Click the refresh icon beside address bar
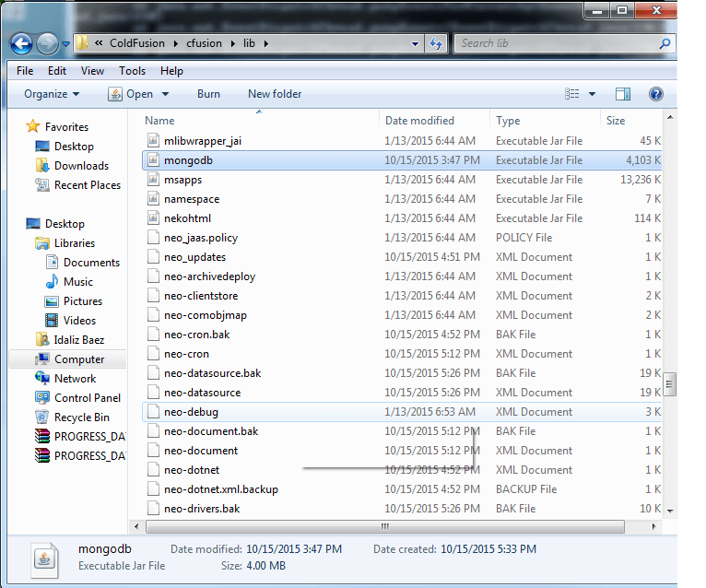Screen dimensions: 706x588 coord(437,43)
